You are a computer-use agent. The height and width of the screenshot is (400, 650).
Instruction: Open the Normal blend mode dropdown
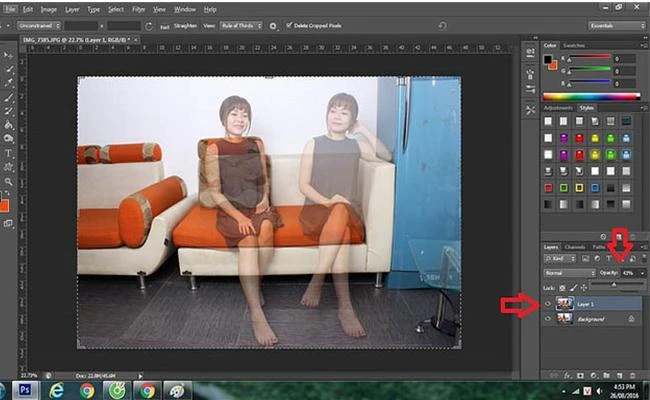(568, 272)
